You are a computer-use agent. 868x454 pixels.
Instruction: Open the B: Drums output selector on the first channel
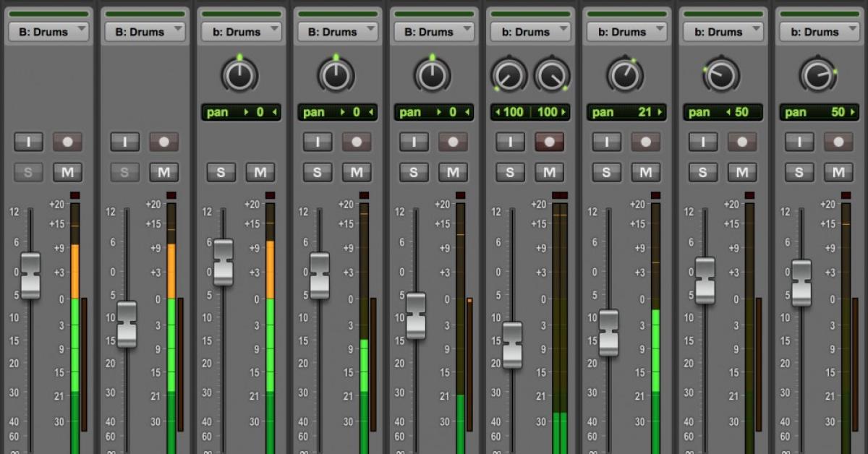coord(48,31)
